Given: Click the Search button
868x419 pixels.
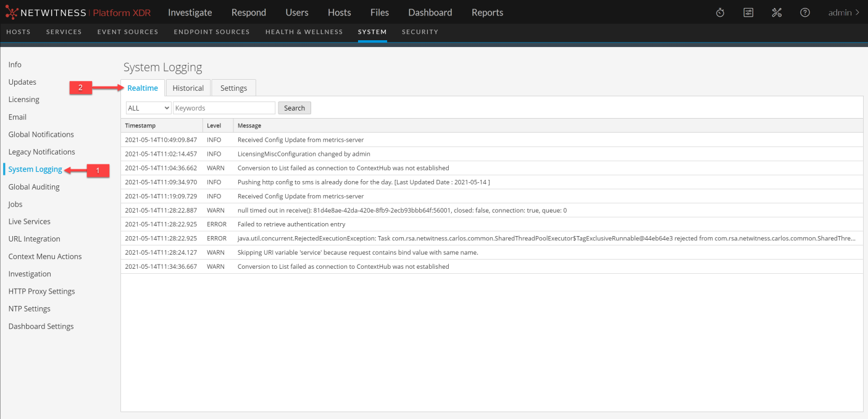Looking at the screenshot, I should [x=294, y=108].
